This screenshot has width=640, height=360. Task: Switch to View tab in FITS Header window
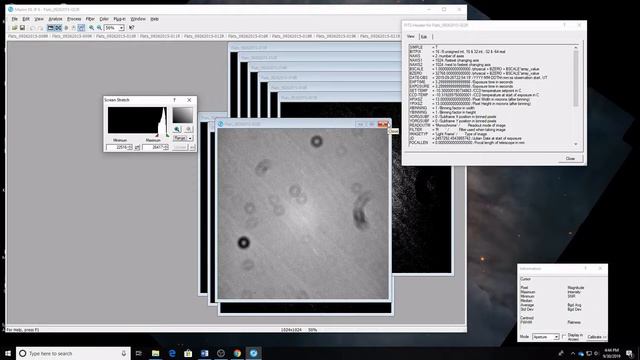pos(411,36)
